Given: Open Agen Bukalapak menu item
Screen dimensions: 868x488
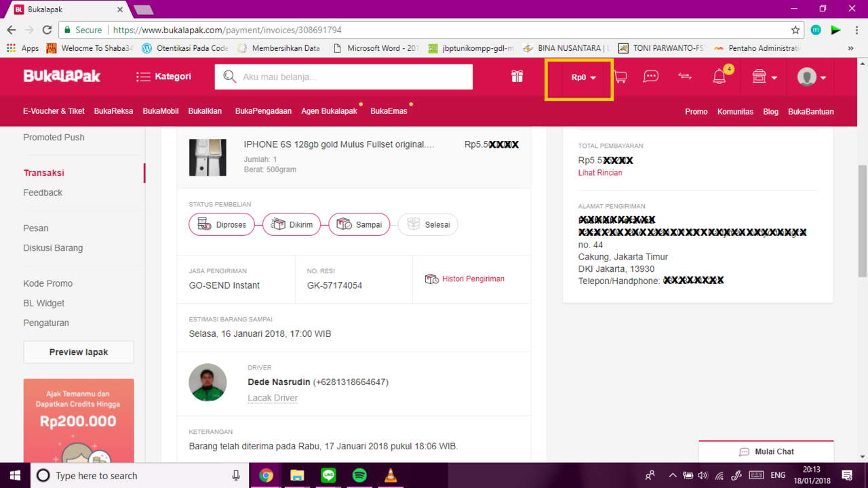Looking at the screenshot, I should pyautogui.click(x=329, y=111).
